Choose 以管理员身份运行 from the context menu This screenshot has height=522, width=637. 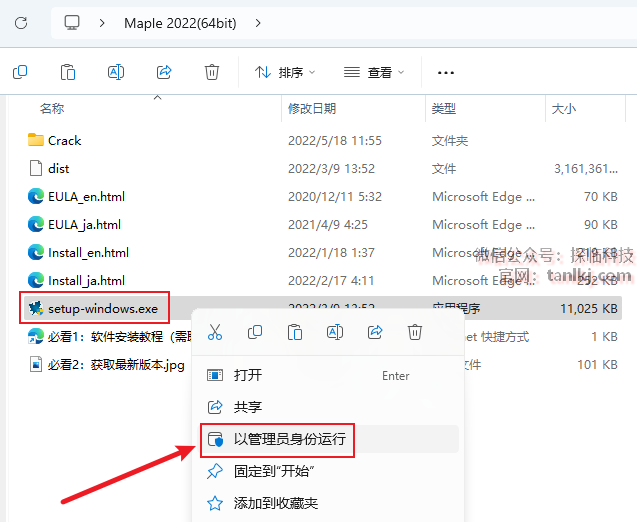click(x=328, y=439)
